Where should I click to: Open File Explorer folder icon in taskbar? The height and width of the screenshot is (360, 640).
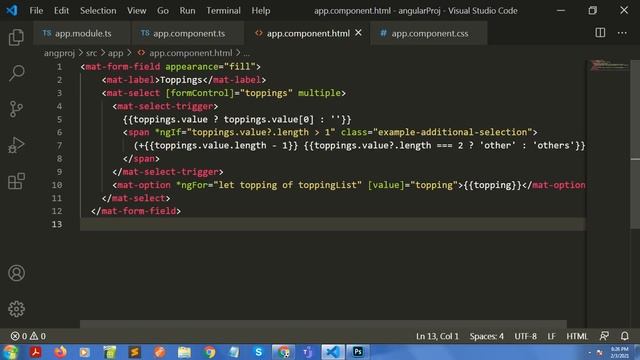click(x=184, y=352)
